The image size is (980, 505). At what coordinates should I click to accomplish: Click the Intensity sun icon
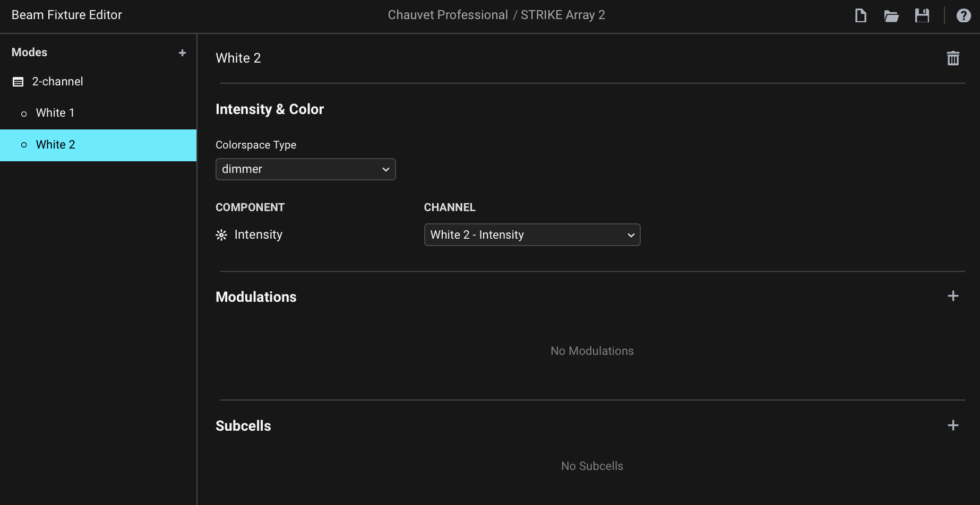[x=221, y=235]
